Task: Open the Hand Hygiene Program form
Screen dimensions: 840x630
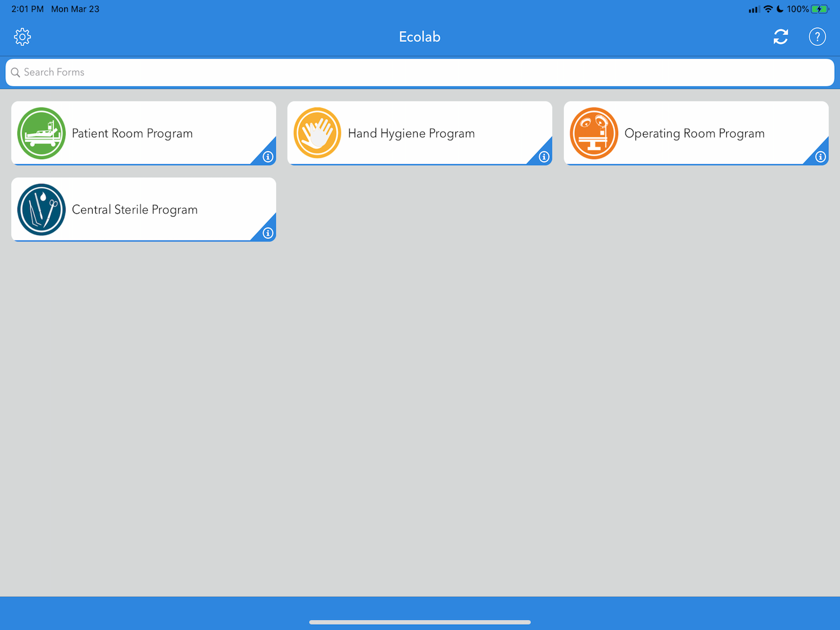Action: 420,133
